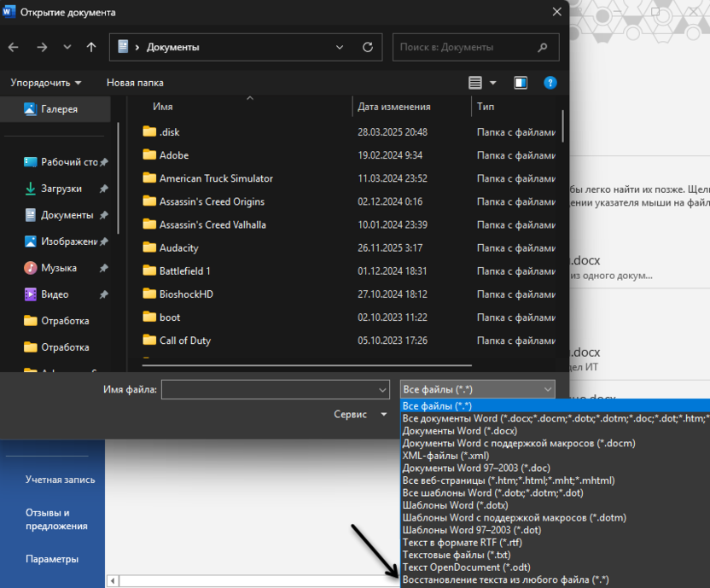Screen dimensions: 710x588
Task: Select the Assassin's Creed Origins folder
Action: click(349, 201)
